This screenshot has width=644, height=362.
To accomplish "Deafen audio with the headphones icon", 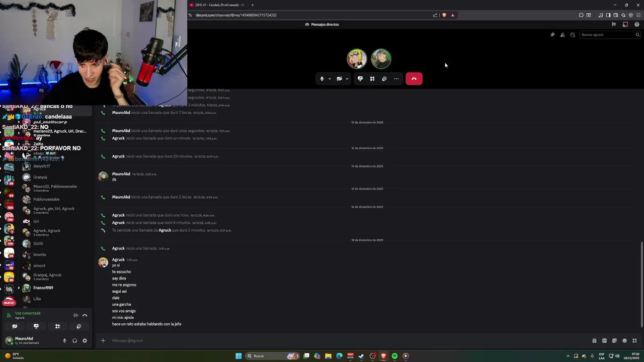I will tap(74, 340).
